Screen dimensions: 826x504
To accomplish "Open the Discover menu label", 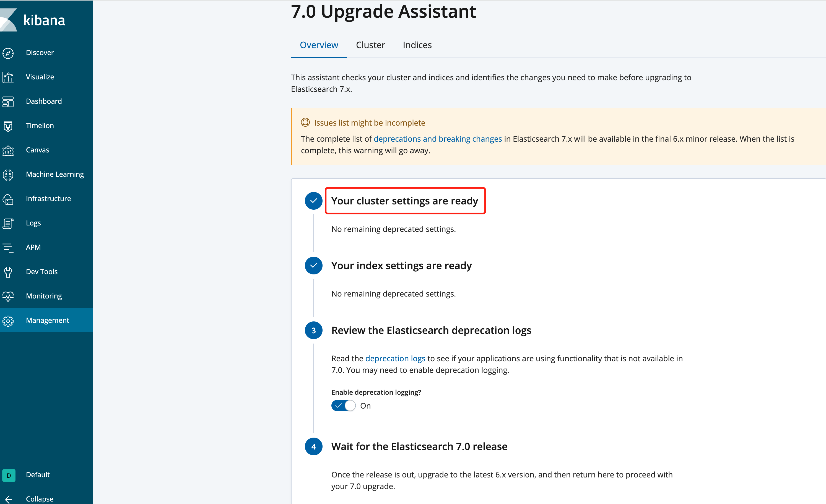I will click(x=40, y=53).
